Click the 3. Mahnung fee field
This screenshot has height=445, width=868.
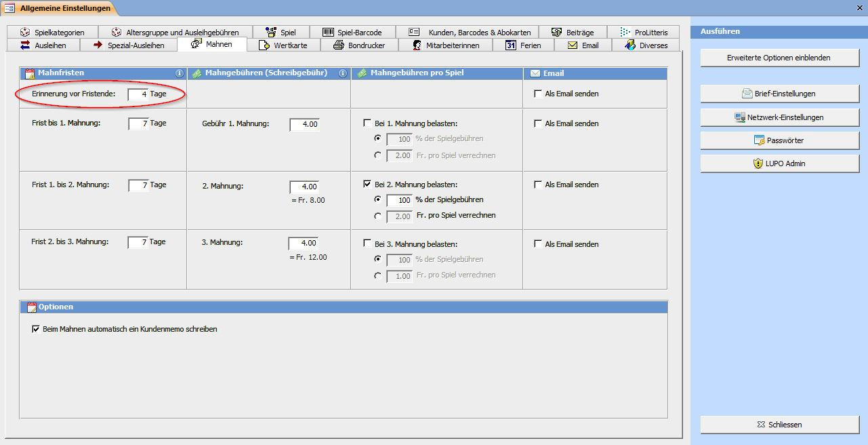click(x=304, y=243)
